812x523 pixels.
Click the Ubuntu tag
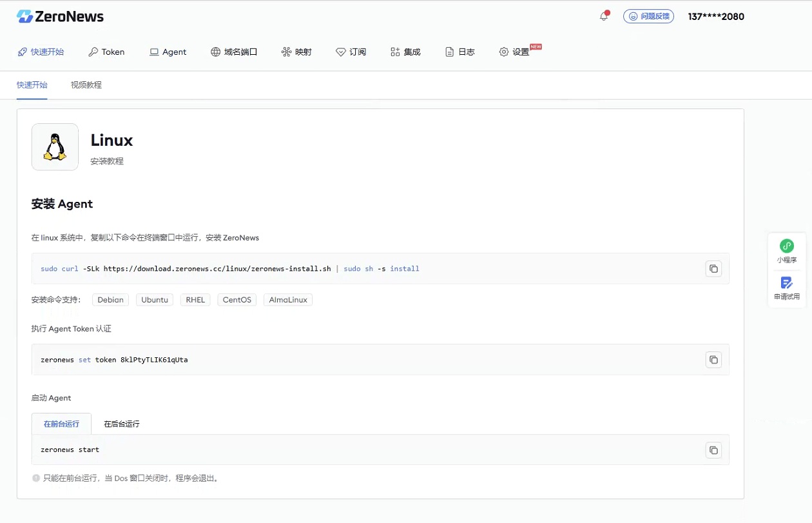(155, 300)
